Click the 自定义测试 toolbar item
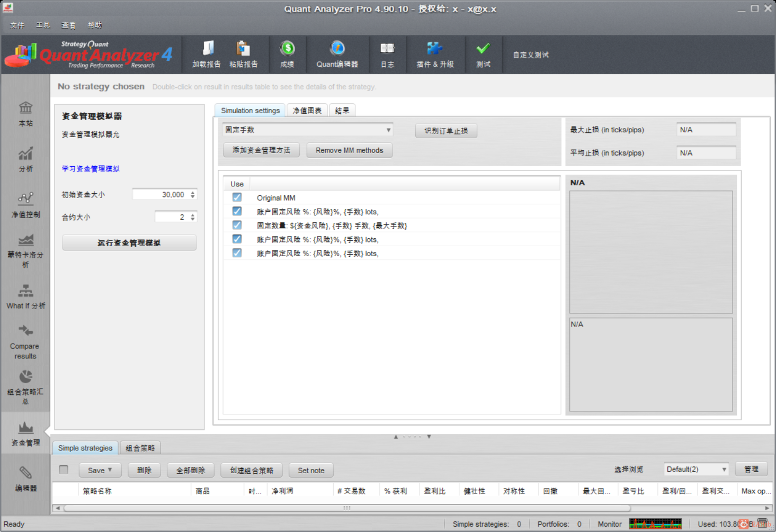This screenshot has height=532, width=776. [x=531, y=55]
